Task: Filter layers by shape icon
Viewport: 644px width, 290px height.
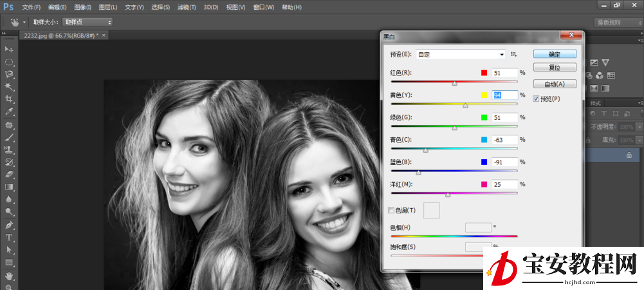Action: coord(616,113)
